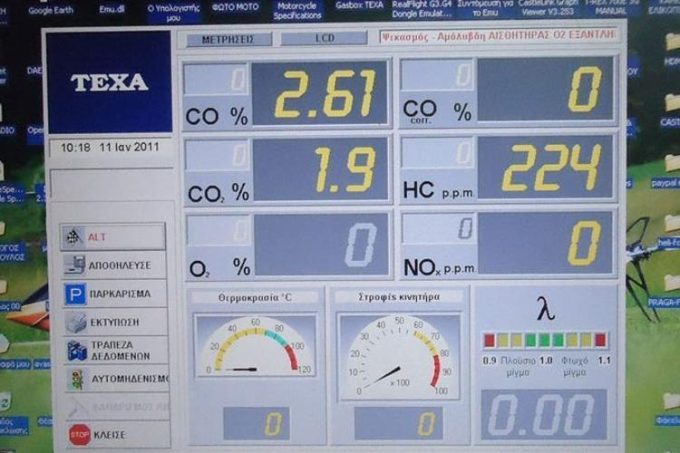The height and width of the screenshot is (453, 680).
Task: Click the NOx p.p.m value display
Action: 545,243
